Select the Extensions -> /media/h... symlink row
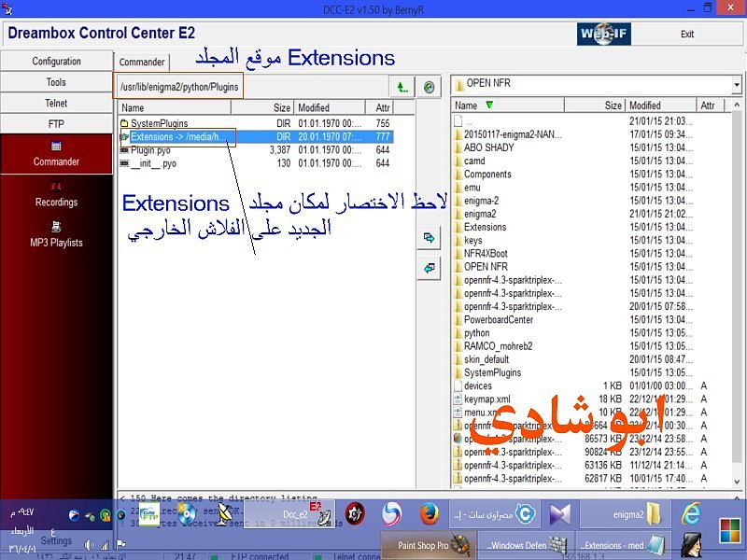 [256, 136]
